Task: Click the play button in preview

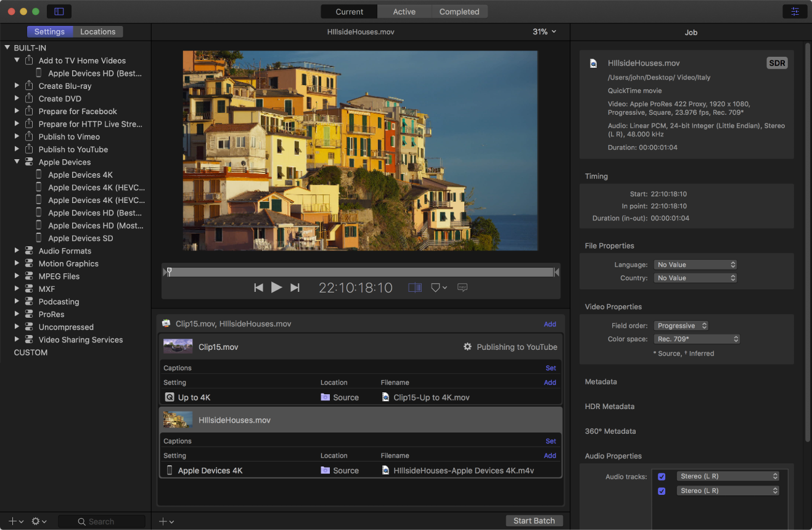Action: pyautogui.click(x=276, y=288)
